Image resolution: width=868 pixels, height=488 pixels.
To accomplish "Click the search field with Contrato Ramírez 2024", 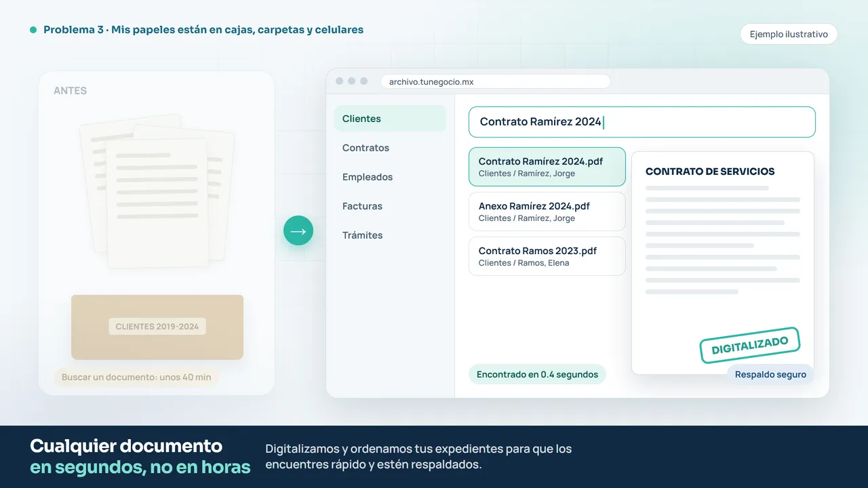I will [642, 122].
